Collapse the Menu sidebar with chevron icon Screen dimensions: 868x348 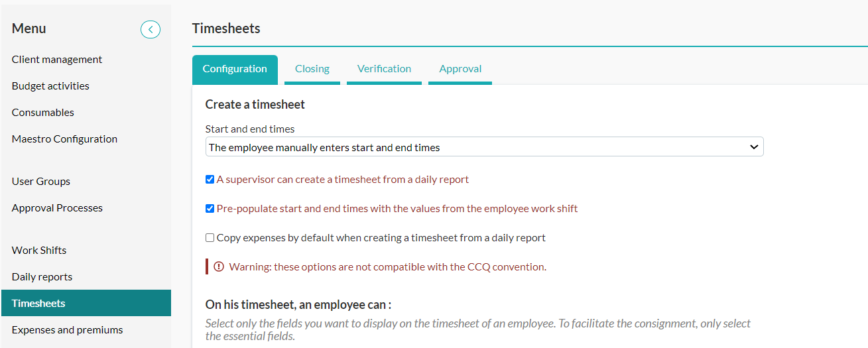151,29
